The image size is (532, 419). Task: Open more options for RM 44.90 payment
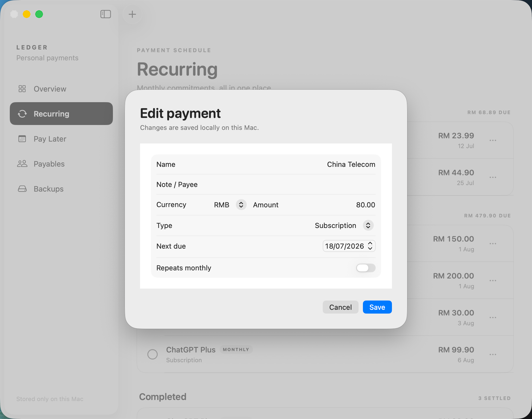(x=493, y=177)
